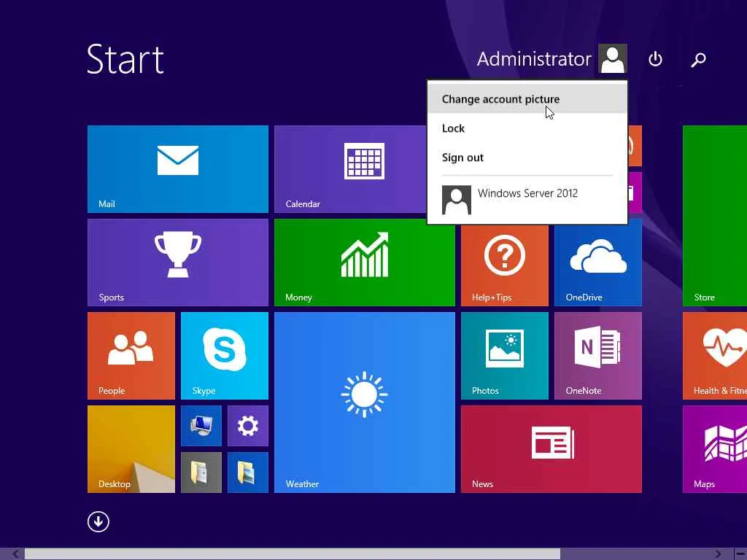Open the Store tile
Viewport: 747px width, 560px height.
tap(715, 216)
